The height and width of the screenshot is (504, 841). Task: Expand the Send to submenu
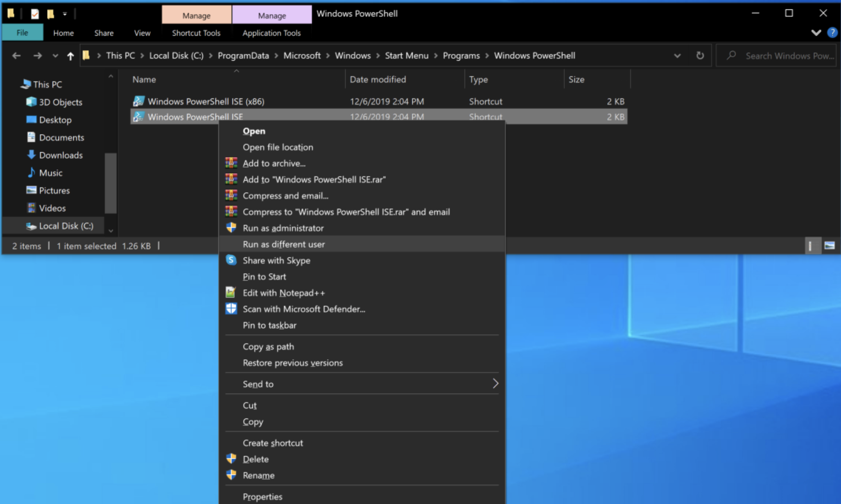coord(495,383)
